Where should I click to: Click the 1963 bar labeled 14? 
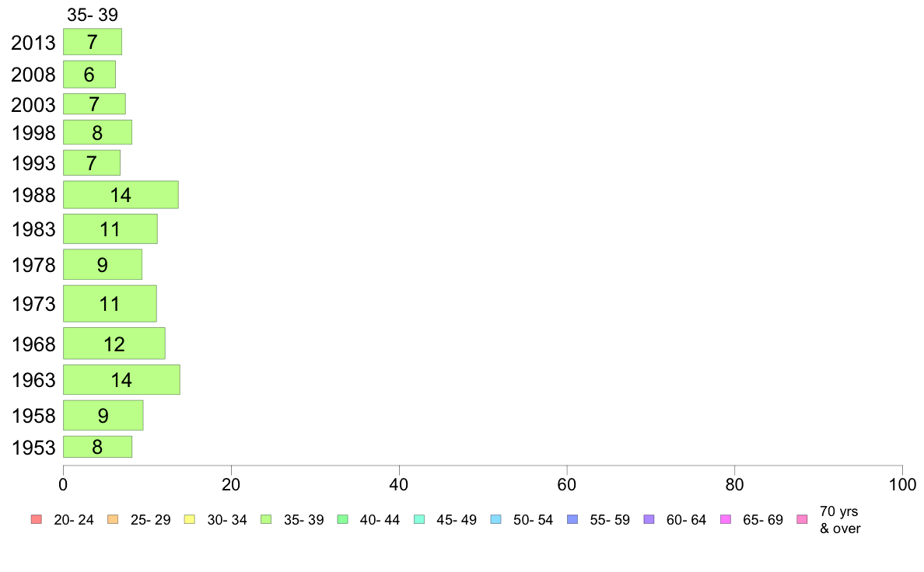point(122,380)
